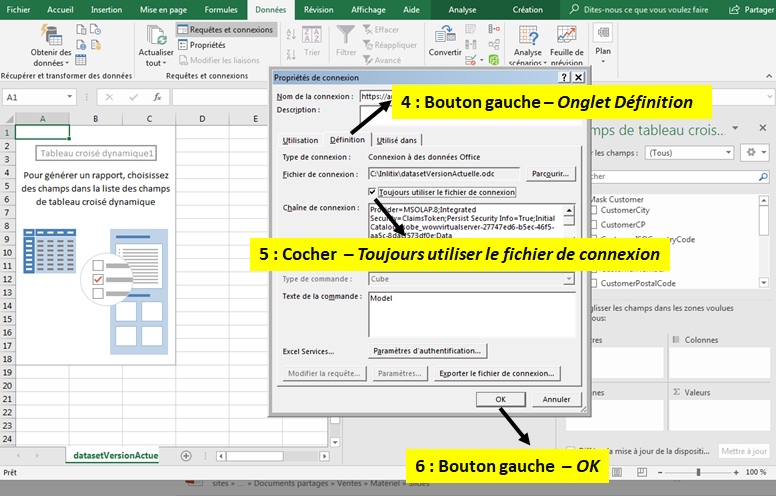
Task: Select column D header
Action: (202, 119)
